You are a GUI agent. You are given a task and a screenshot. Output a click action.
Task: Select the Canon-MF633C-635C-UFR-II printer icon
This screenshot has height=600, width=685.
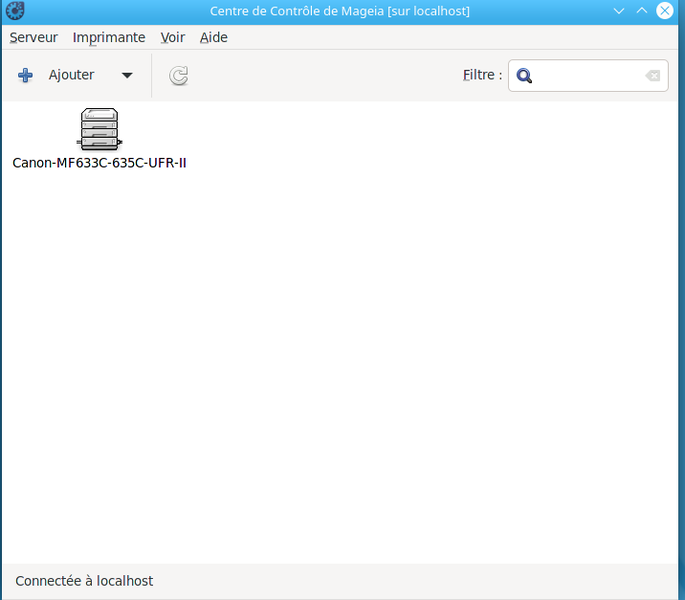(x=100, y=129)
